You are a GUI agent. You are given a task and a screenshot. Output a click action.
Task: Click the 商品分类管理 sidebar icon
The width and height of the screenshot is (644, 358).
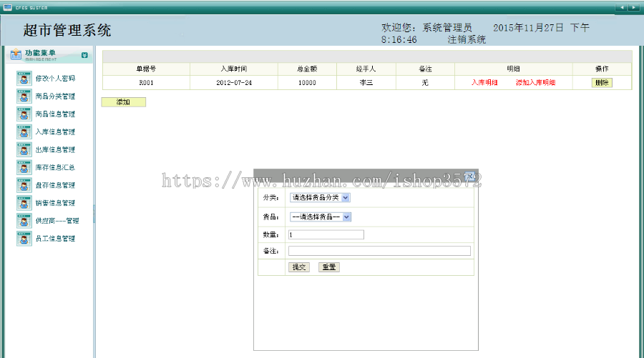tap(24, 96)
